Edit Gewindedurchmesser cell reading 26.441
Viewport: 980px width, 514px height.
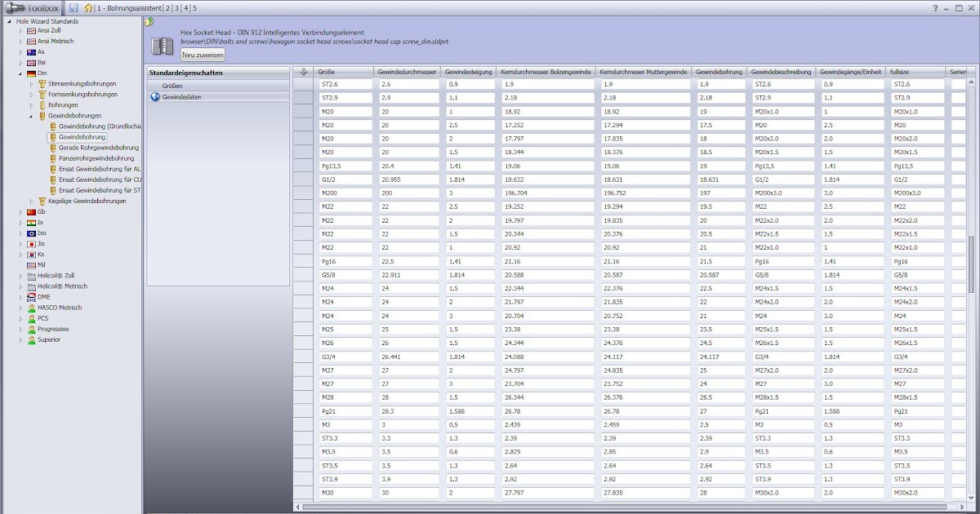(408, 357)
